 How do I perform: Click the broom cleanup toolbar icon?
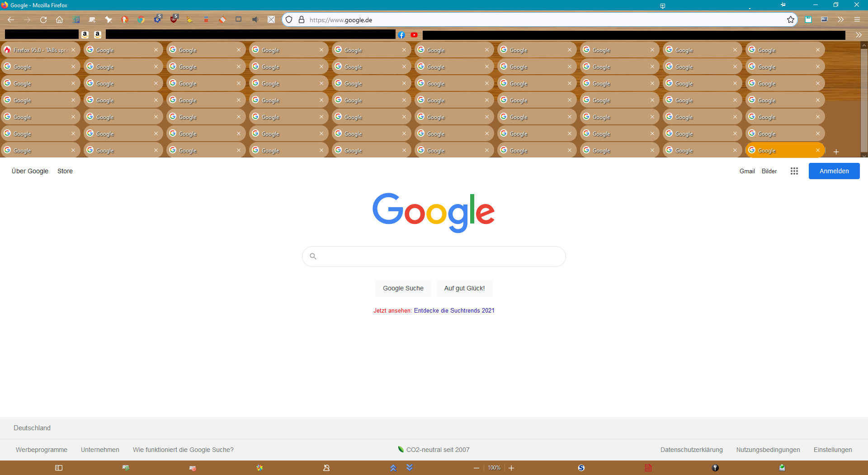(x=190, y=19)
